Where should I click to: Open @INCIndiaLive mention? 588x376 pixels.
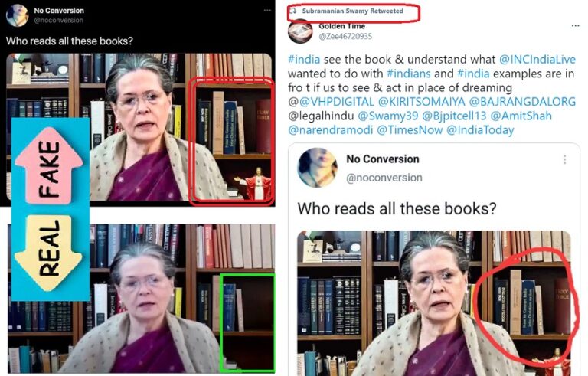(x=537, y=60)
